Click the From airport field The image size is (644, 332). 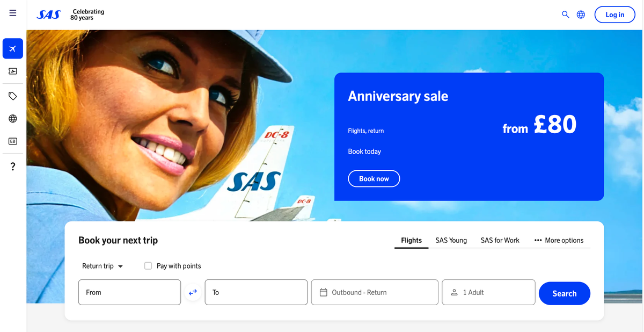(x=129, y=292)
